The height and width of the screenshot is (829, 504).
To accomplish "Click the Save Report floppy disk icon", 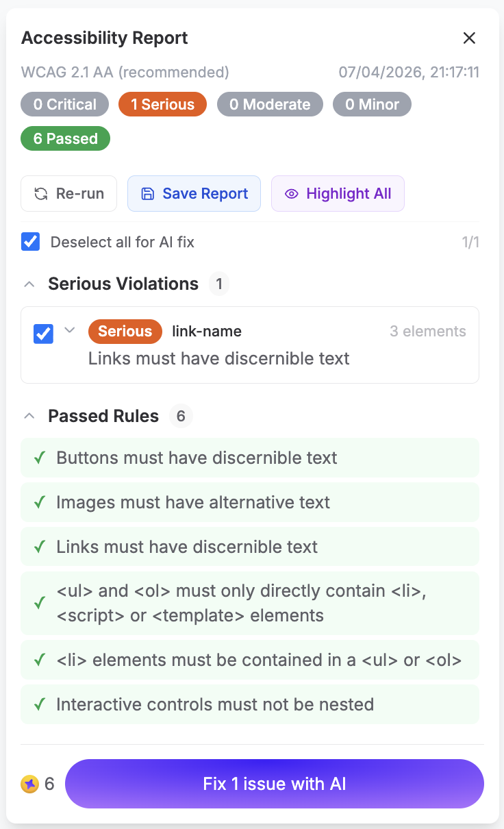I will (x=147, y=194).
